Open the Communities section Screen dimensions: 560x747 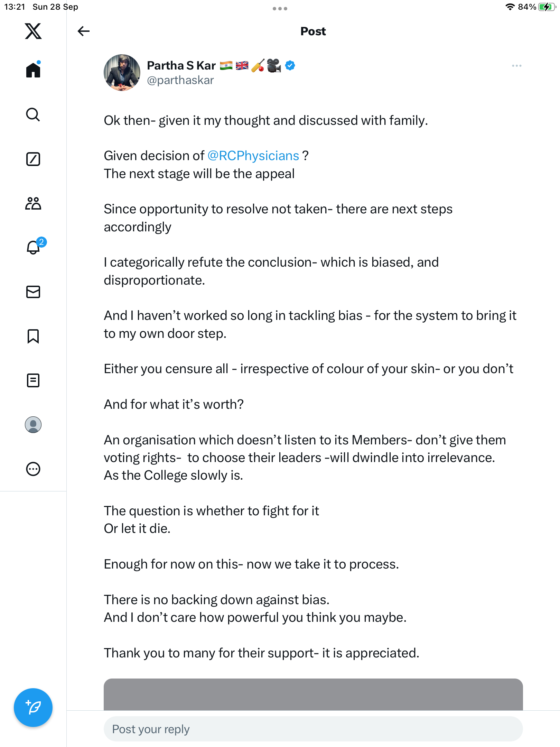tap(33, 203)
